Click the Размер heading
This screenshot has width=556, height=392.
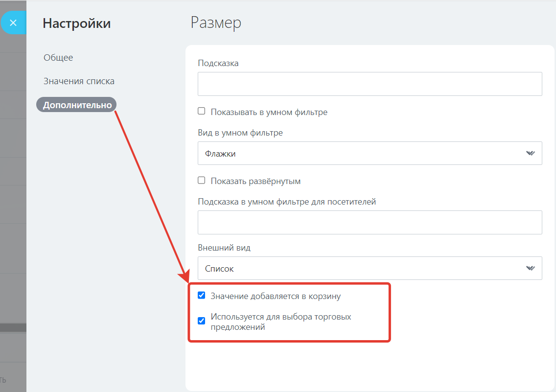pos(216,23)
